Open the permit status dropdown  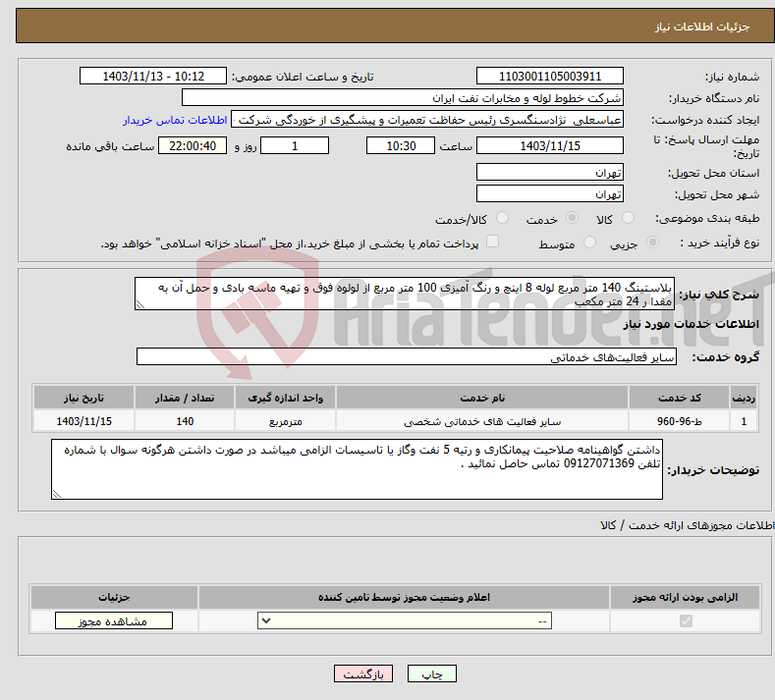(x=405, y=620)
